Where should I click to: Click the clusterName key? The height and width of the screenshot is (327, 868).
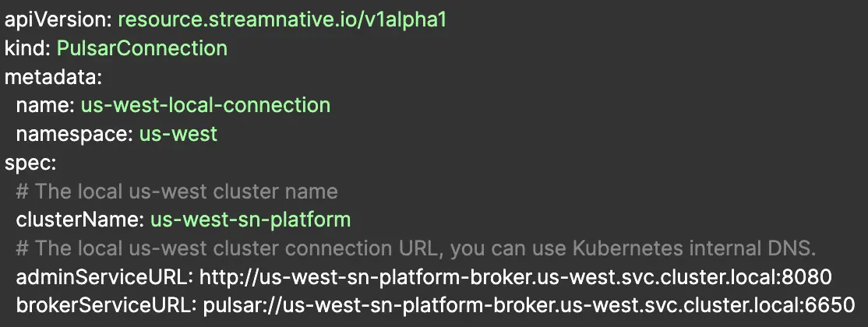(x=79, y=220)
